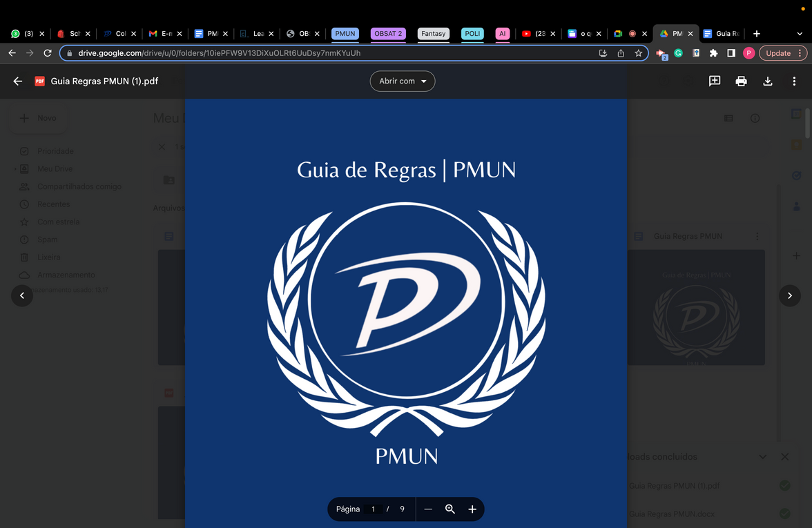The height and width of the screenshot is (528, 812).
Task: Open options for Guia Regras PMUN file card
Action: [x=757, y=236]
